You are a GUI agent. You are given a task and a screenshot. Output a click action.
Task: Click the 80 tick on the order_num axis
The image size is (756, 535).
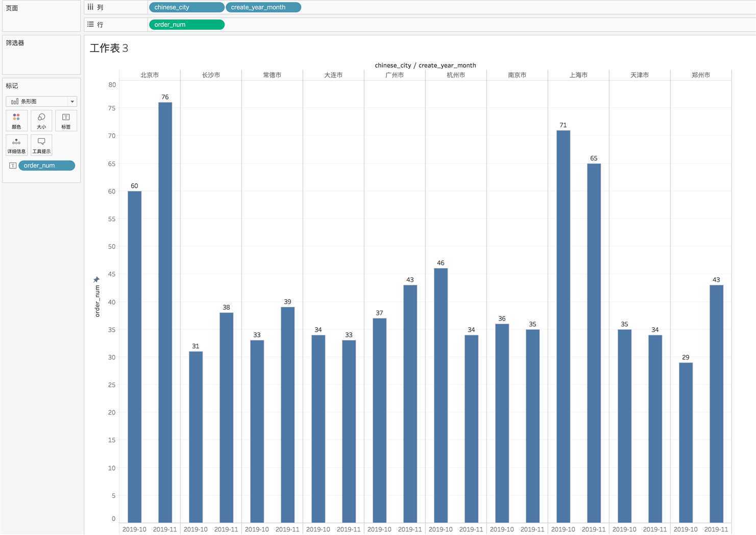[x=112, y=85]
